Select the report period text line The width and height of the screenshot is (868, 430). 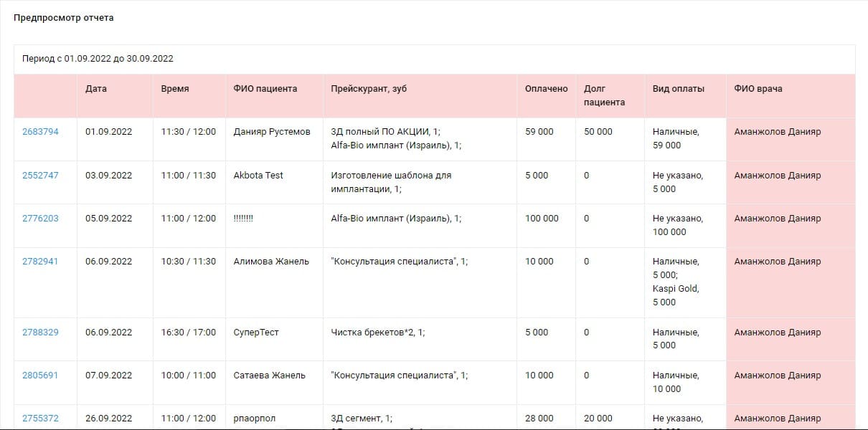(x=98, y=59)
